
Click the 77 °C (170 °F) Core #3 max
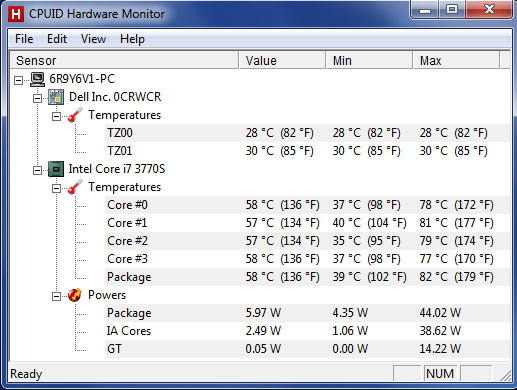[x=456, y=259]
